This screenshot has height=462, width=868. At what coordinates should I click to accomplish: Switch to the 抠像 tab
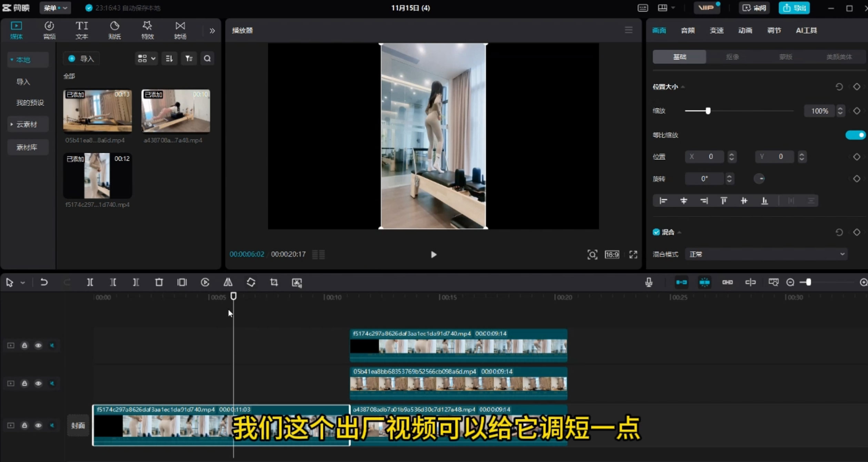pos(732,57)
